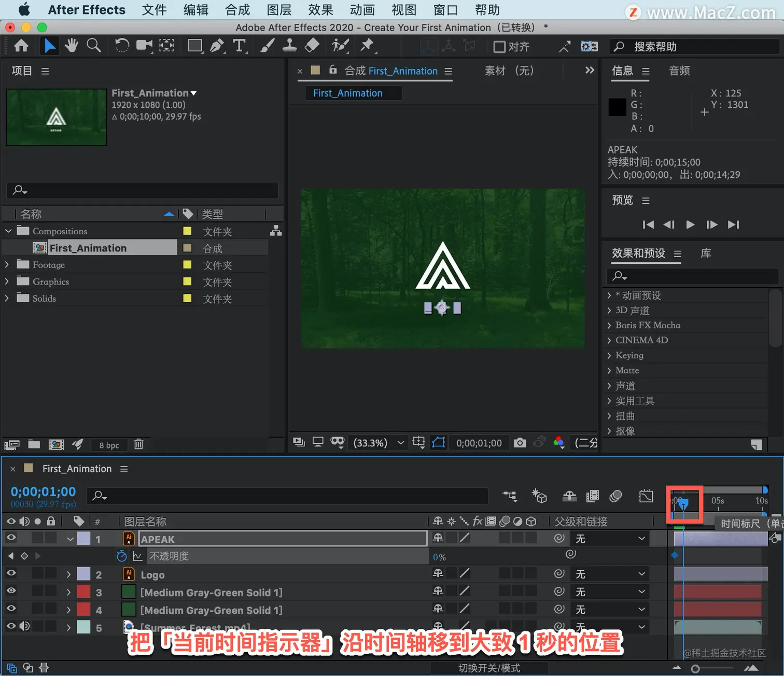Viewport: 784px width, 676px height.
Task: Select the Selection arrow tool
Action: [50, 46]
